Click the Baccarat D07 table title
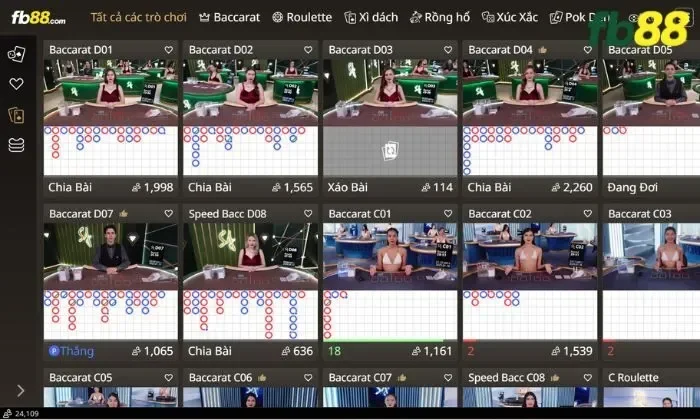Image resolution: width=700 pixels, height=420 pixels. (x=80, y=214)
